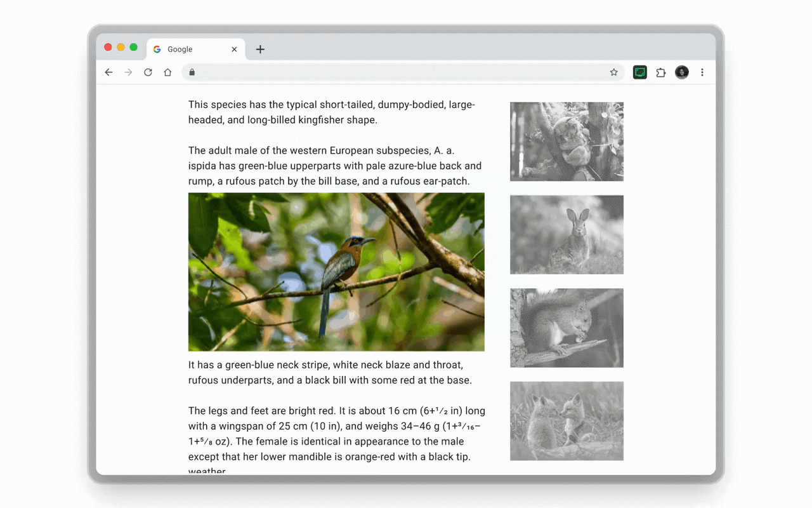Open the three-dot browser menu
Image resolution: width=812 pixels, height=508 pixels.
(x=702, y=72)
